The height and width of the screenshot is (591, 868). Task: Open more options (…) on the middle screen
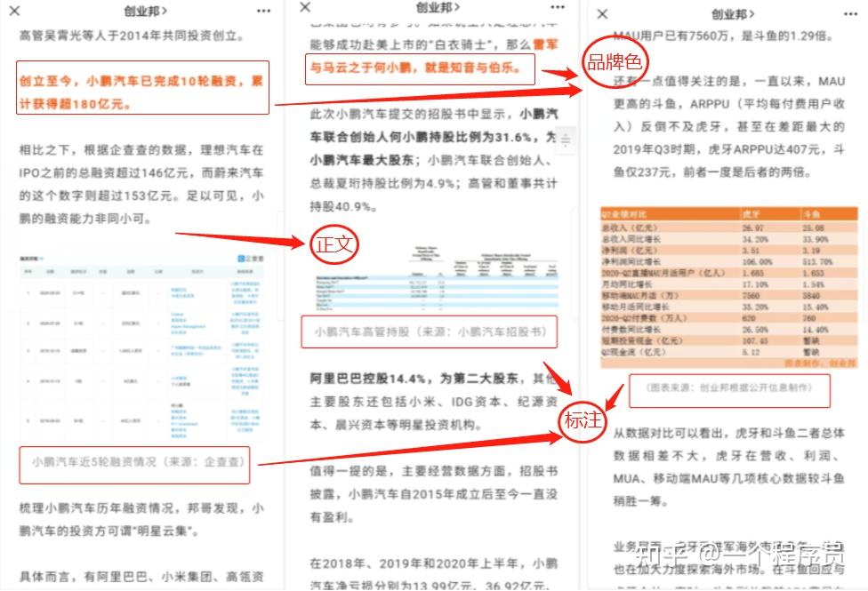[x=558, y=7]
